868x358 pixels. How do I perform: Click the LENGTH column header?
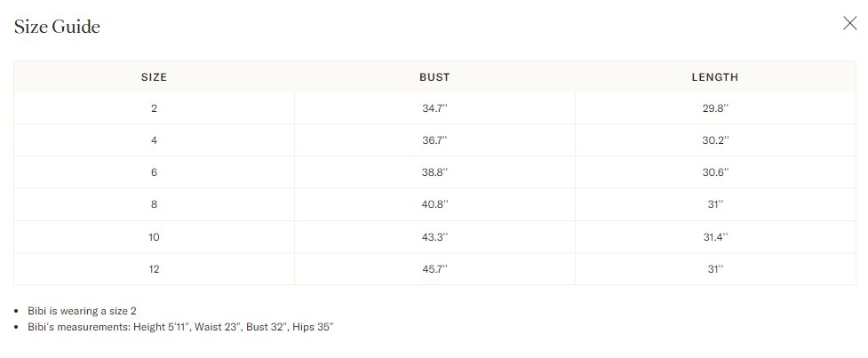(x=714, y=77)
